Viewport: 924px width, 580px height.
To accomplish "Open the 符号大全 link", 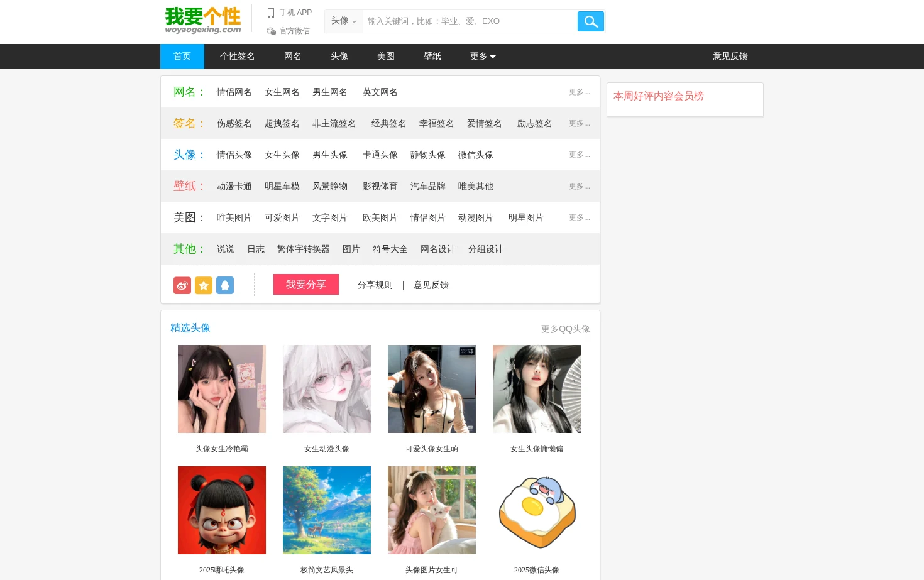I will pos(390,249).
